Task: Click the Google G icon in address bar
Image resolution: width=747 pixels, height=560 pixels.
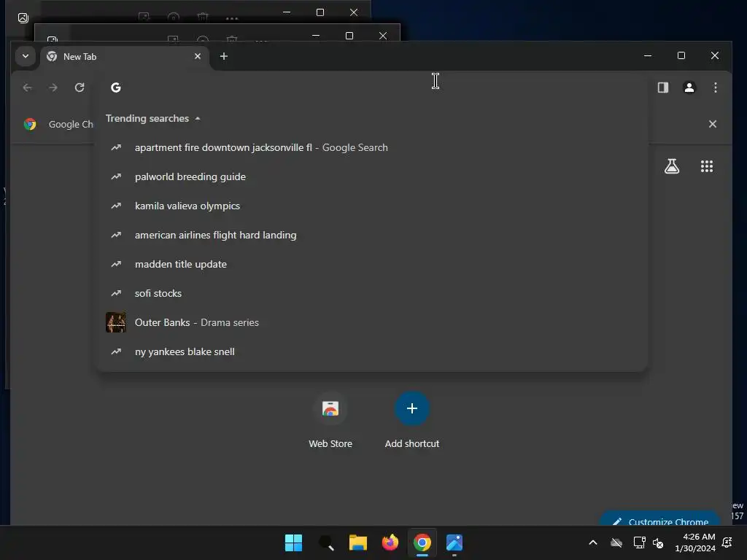Action: coord(116,87)
